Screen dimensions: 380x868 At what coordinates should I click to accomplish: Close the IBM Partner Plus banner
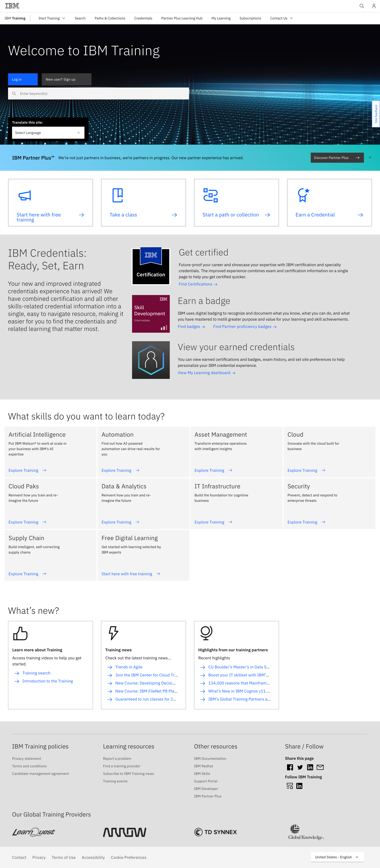point(370,158)
